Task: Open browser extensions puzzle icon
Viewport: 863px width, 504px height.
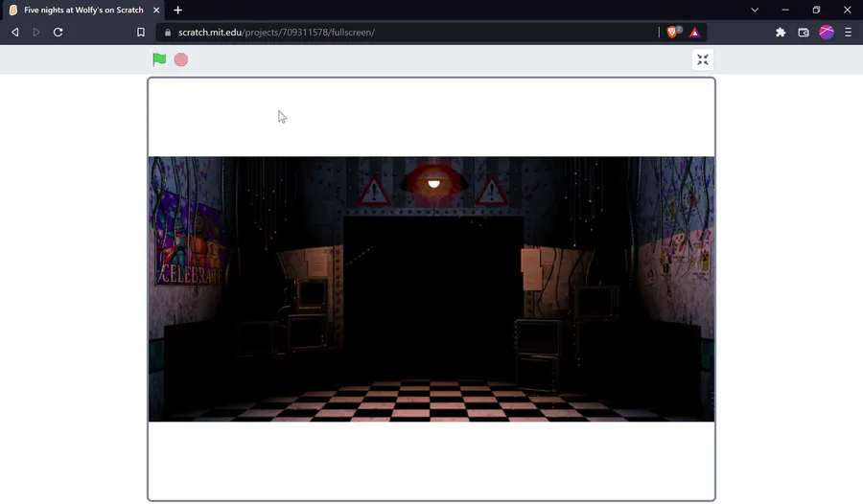Action: [x=781, y=33]
